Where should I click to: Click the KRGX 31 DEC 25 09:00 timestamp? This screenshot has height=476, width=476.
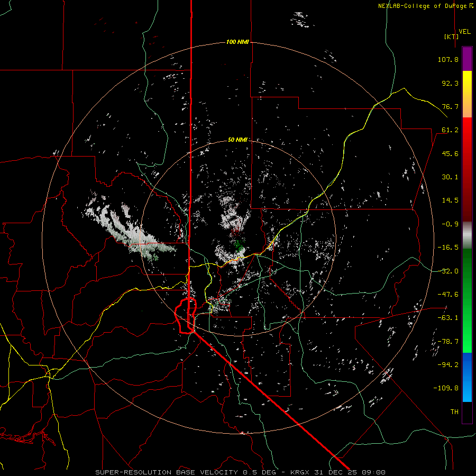pyautogui.click(x=338, y=472)
